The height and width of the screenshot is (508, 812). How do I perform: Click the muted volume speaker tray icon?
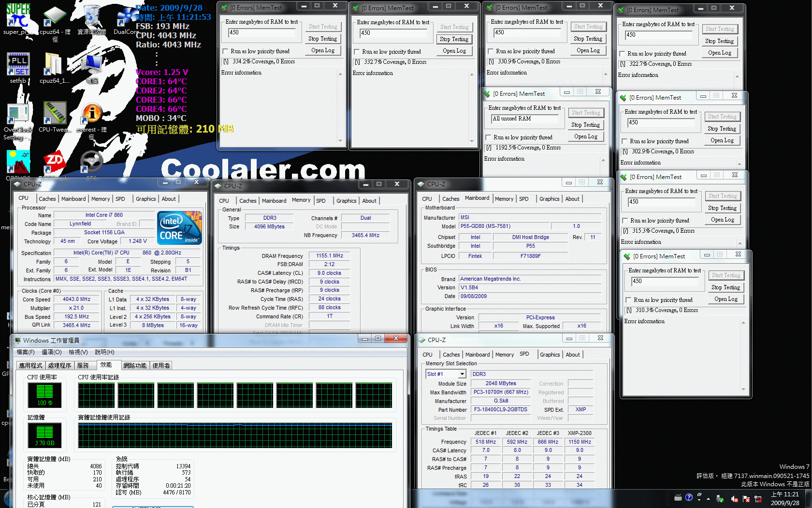point(734,499)
